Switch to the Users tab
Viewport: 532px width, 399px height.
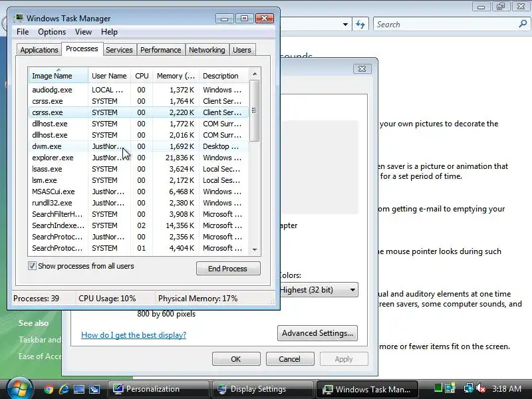click(241, 50)
